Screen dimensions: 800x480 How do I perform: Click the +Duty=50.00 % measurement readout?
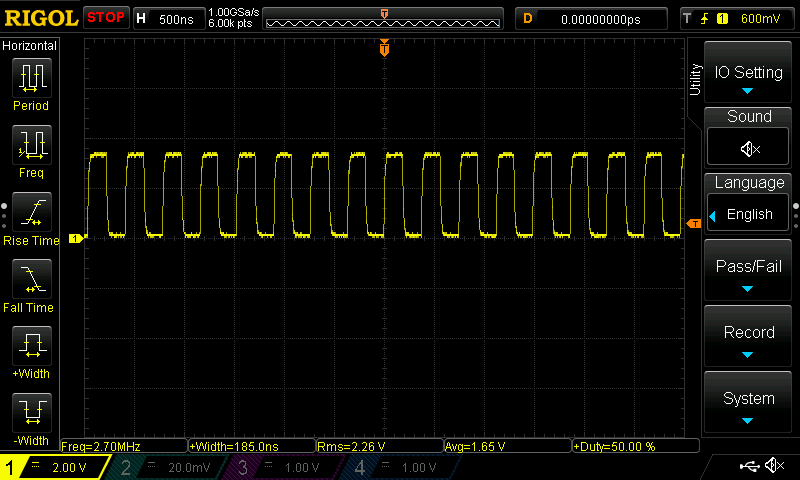(x=636, y=446)
